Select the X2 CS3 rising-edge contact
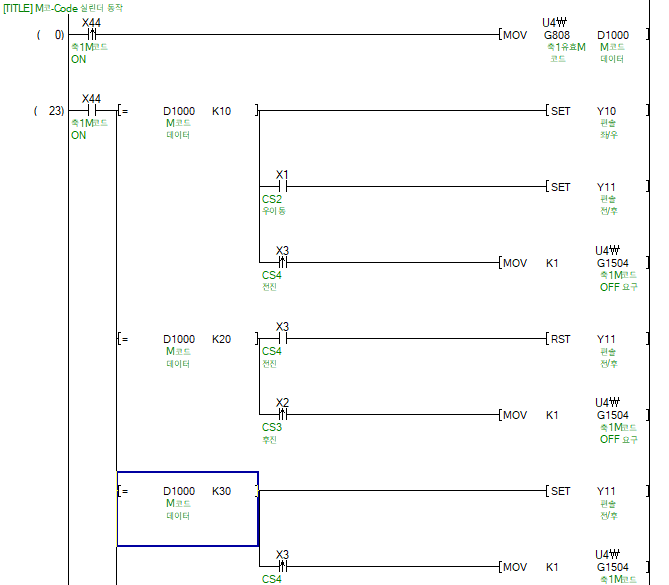 click(282, 414)
